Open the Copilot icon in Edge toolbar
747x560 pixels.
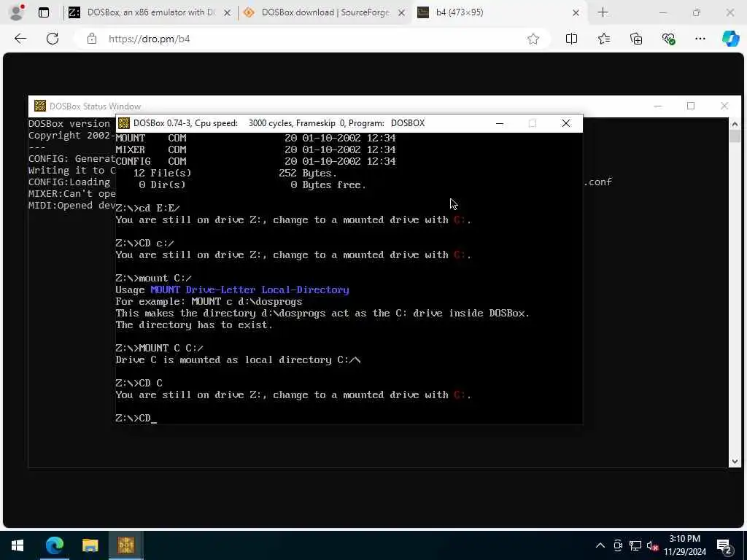tap(730, 39)
